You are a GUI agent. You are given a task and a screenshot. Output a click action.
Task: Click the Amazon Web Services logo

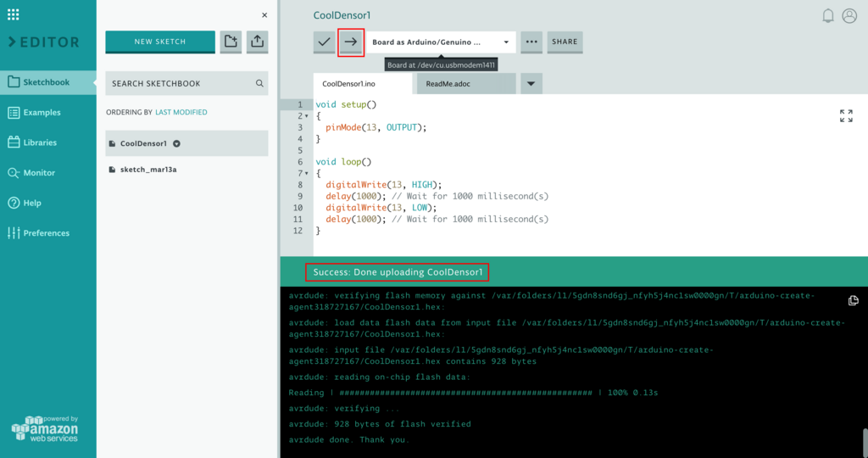[x=45, y=428]
